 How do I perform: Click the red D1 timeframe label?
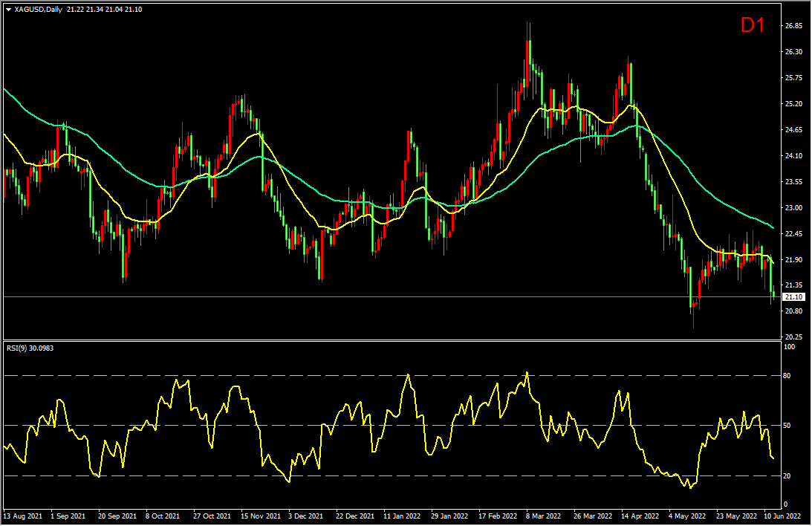click(x=753, y=25)
